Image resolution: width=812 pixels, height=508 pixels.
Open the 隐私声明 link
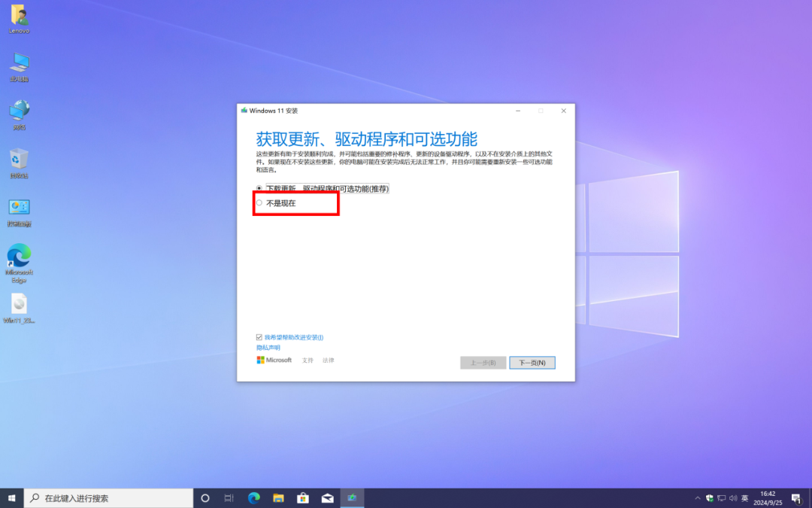point(268,347)
